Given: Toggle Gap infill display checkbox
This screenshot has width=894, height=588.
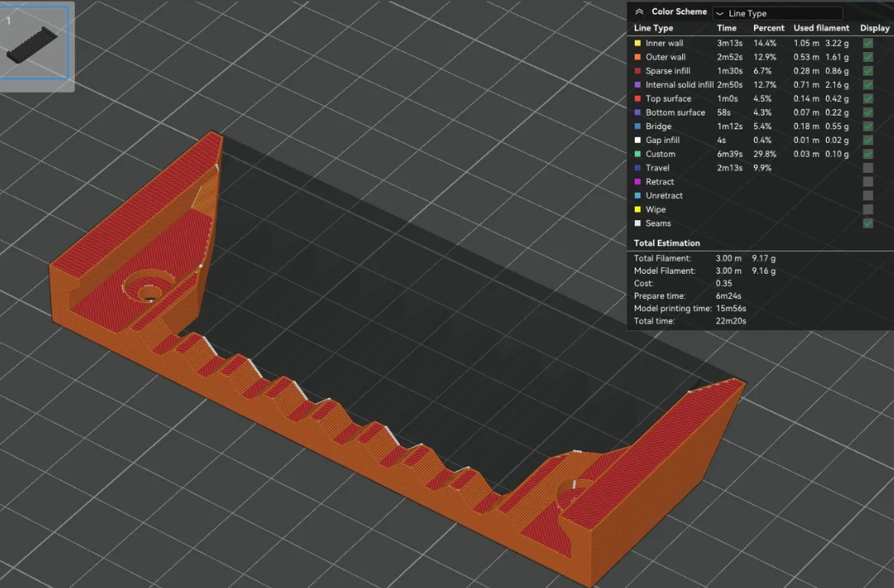Looking at the screenshot, I should pyautogui.click(x=868, y=140).
